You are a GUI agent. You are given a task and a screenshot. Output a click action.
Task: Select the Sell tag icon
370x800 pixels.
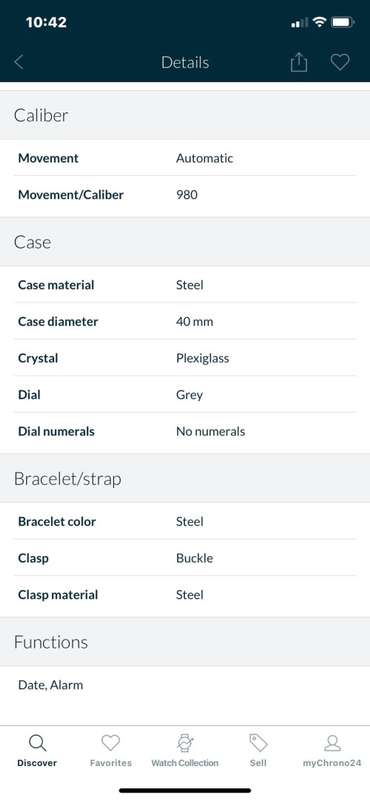pos(258,743)
